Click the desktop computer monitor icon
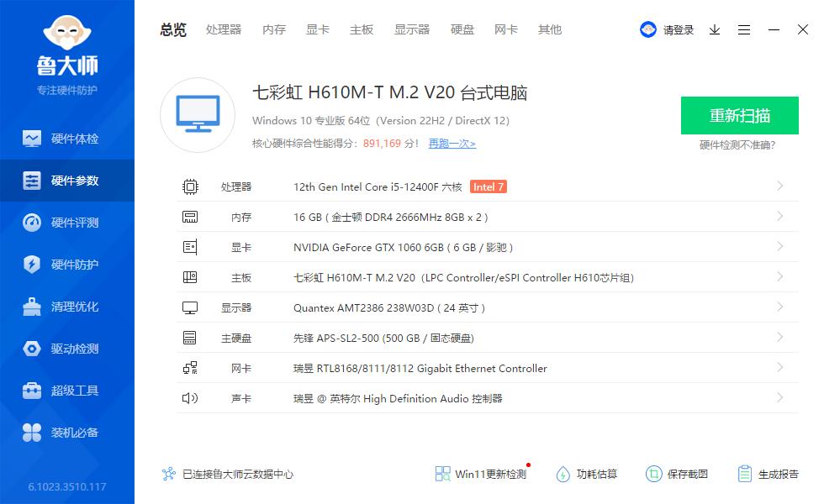The image size is (824, 504). (198, 114)
